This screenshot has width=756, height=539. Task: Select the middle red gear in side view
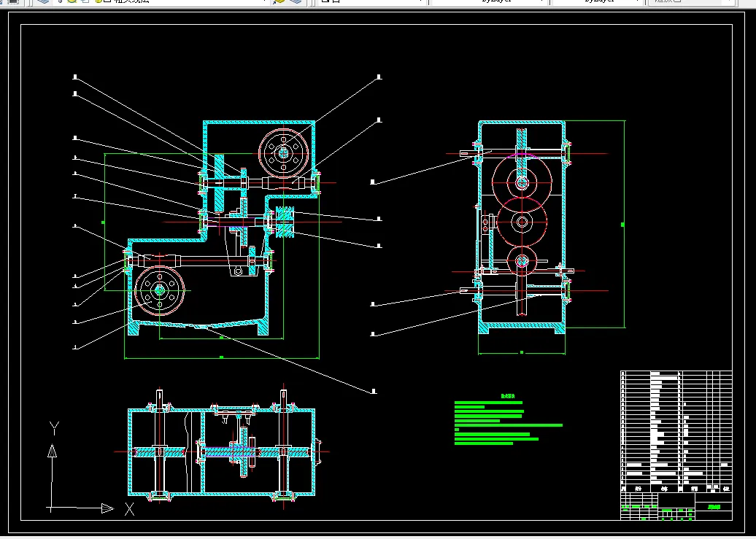coord(522,222)
